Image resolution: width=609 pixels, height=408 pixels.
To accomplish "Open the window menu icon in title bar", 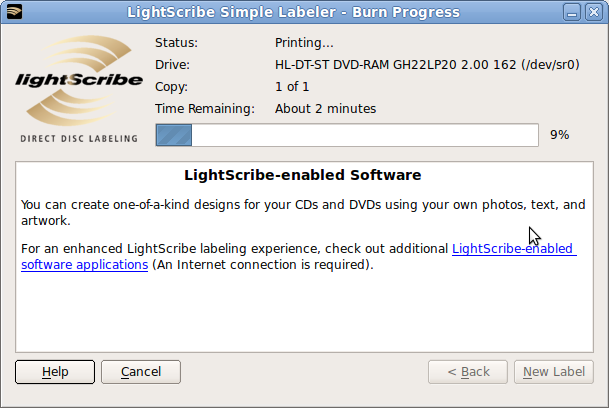I will click(12, 12).
